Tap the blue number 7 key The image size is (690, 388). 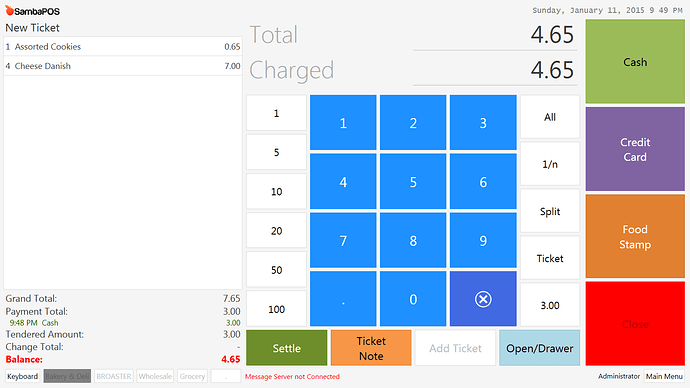coord(343,241)
